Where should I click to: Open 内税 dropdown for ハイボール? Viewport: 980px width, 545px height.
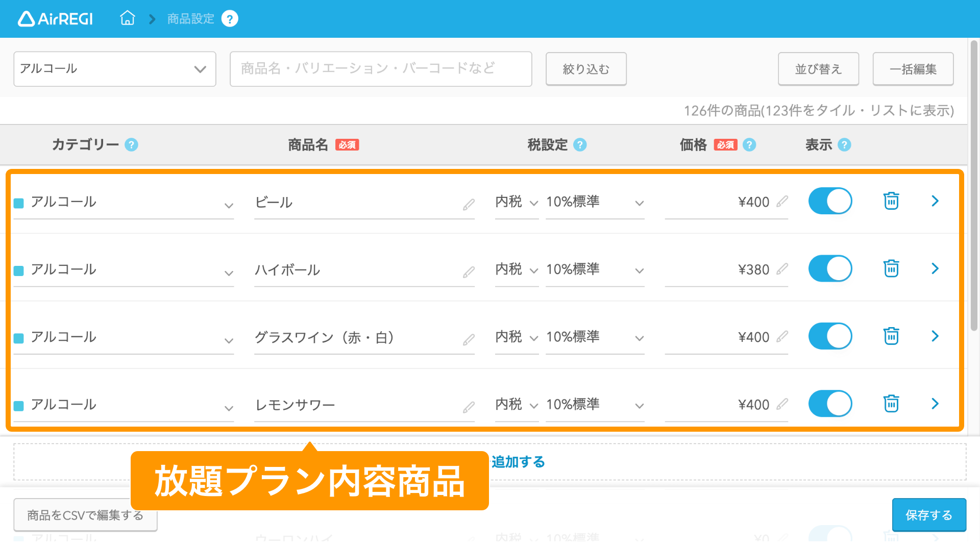click(517, 270)
